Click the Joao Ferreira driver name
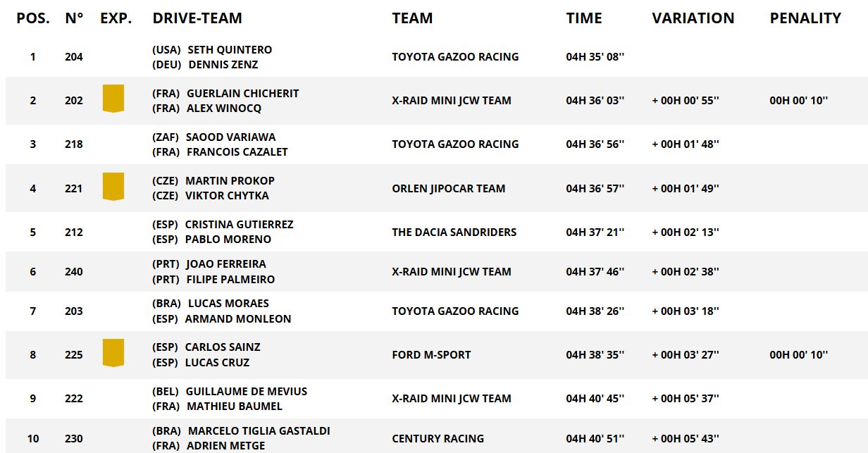 click(226, 264)
